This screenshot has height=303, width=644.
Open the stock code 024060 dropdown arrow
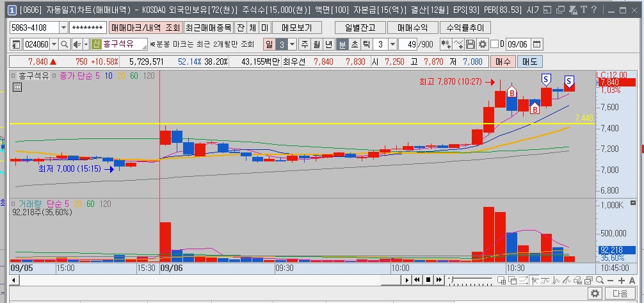pyautogui.click(x=53, y=44)
